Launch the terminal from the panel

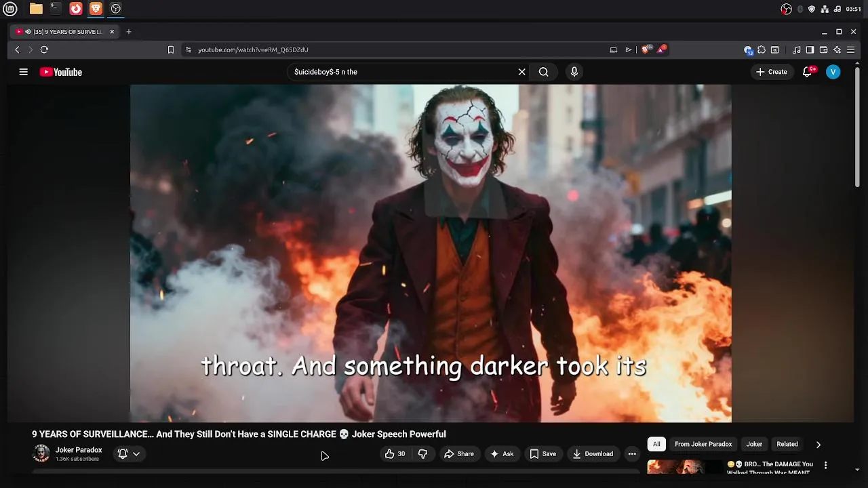pyautogui.click(x=56, y=9)
